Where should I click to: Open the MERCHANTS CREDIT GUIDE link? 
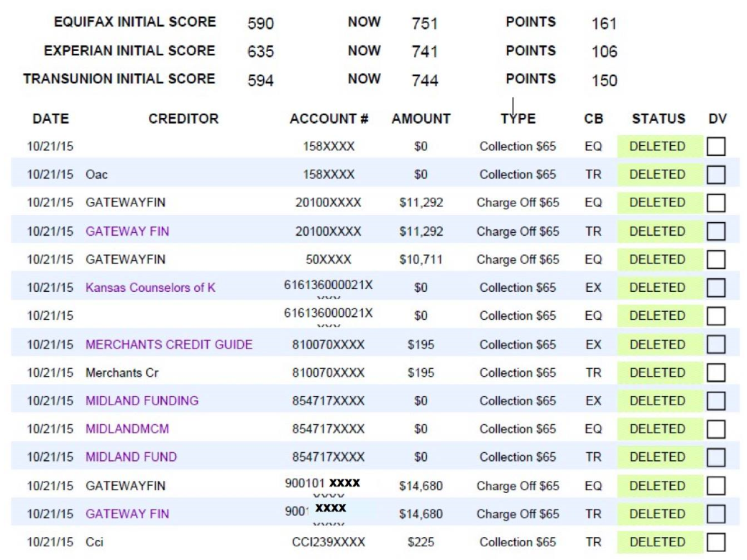pyautogui.click(x=169, y=344)
